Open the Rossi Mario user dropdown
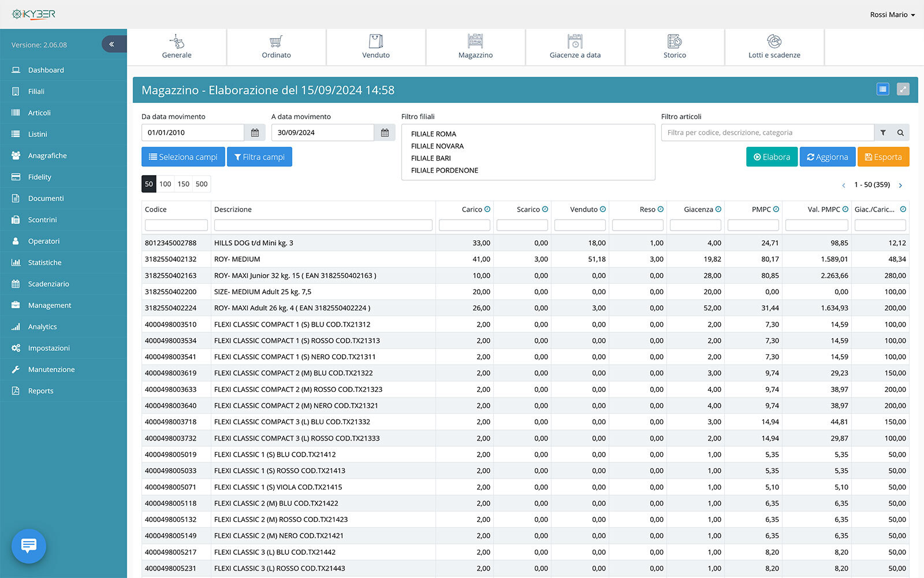Screen dimensions: 924x578 (892, 14)
